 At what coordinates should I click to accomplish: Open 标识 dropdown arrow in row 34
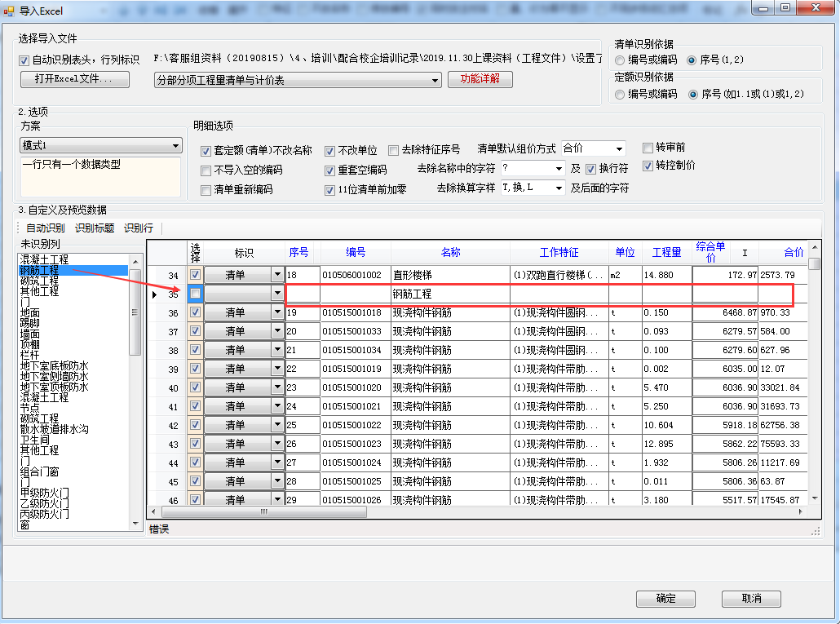[x=276, y=276]
